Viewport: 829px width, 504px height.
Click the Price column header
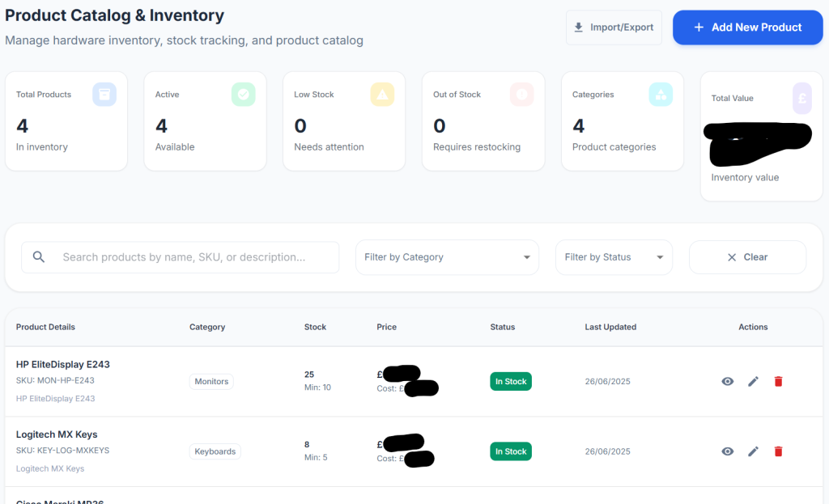click(386, 327)
